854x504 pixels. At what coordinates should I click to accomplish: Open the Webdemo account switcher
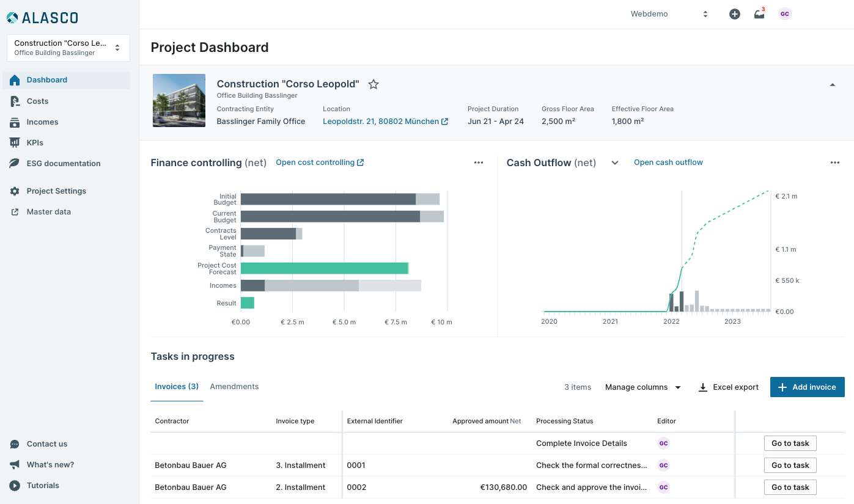point(669,14)
